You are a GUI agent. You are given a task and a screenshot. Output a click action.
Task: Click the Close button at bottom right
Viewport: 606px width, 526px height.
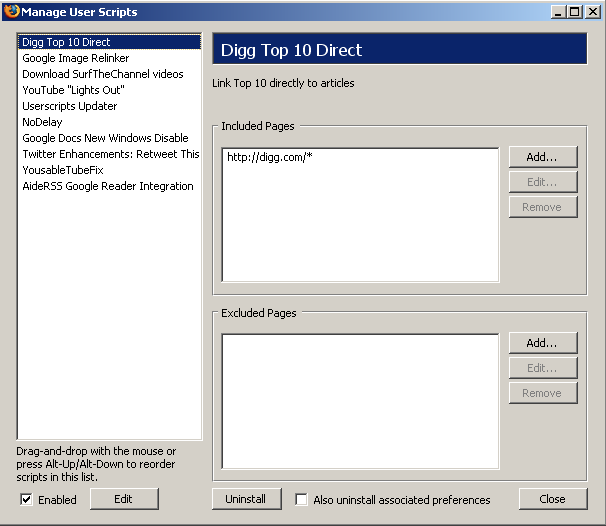pos(553,499)
